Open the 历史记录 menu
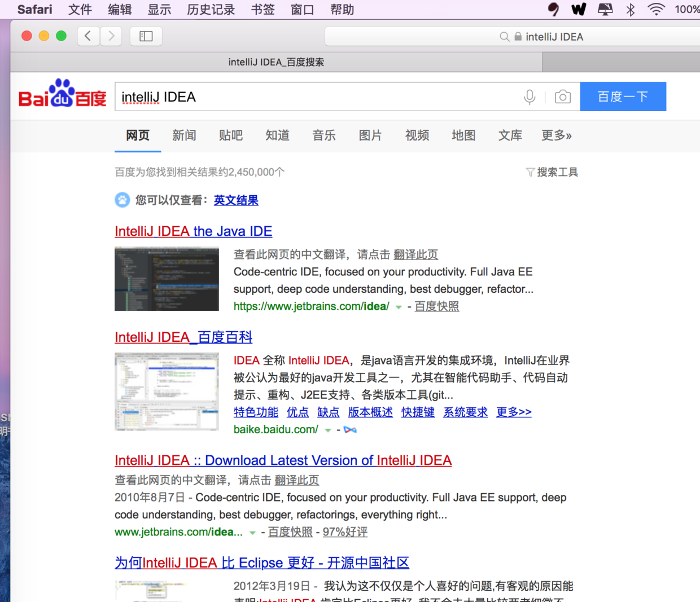 (x=211, y=10)
